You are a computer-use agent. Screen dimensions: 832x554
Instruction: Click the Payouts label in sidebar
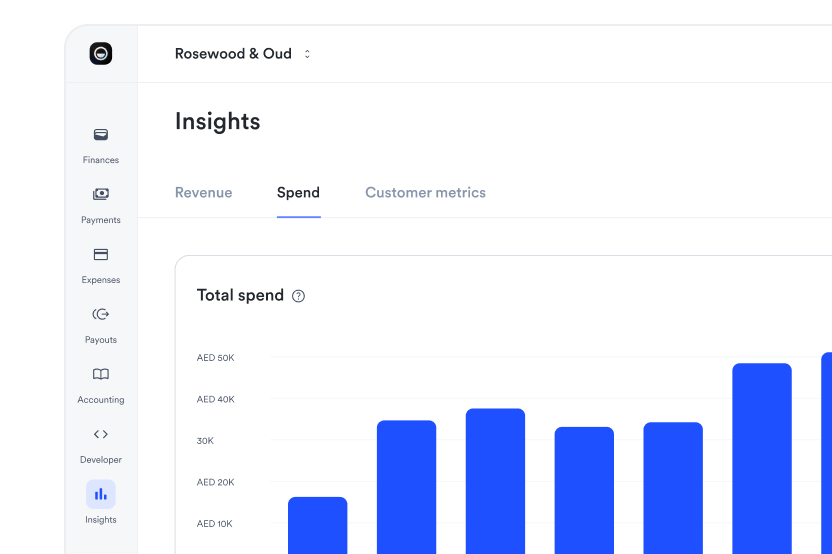click(101, 340)
